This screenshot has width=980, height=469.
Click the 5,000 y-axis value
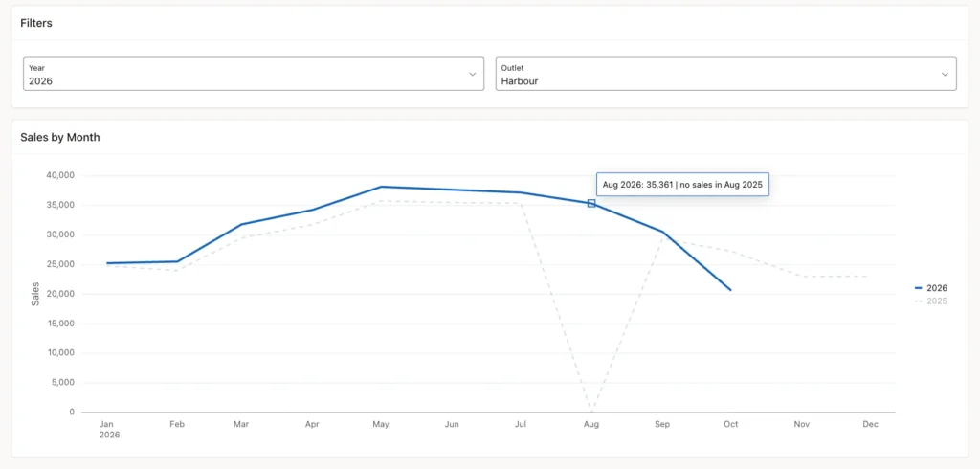(63, 383)
